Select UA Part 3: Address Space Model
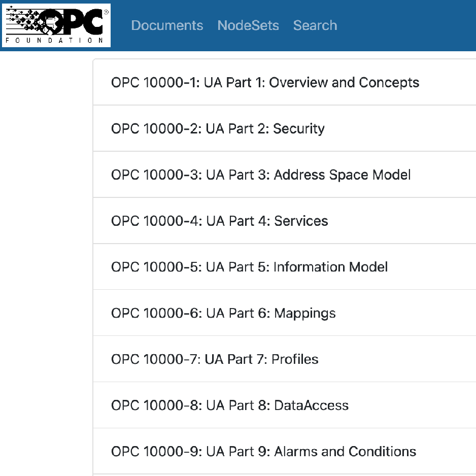The image size is (476, 476). click(261, 175)
